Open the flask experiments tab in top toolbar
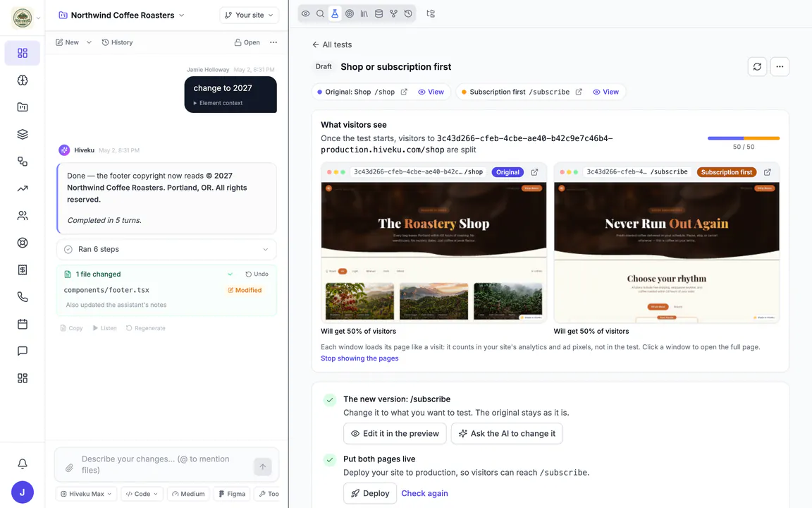 click(x=335, y=14)
